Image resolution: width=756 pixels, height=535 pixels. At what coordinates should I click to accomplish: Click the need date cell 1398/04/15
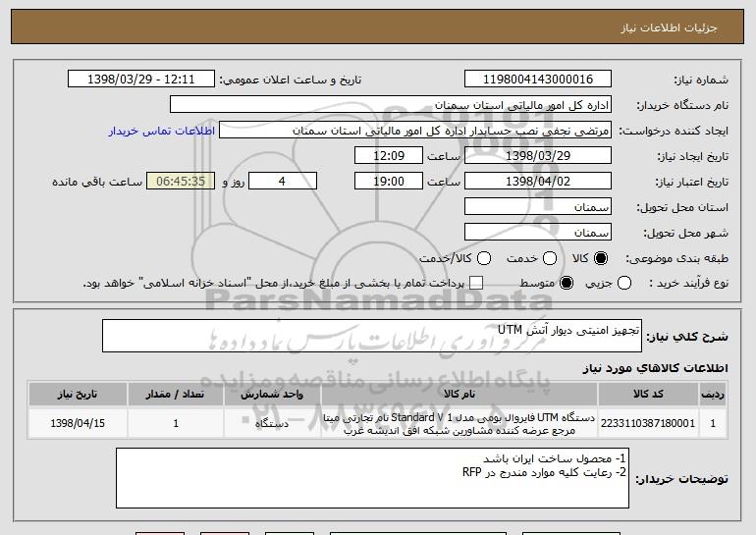pyautogui.click(x=78, y=423)
